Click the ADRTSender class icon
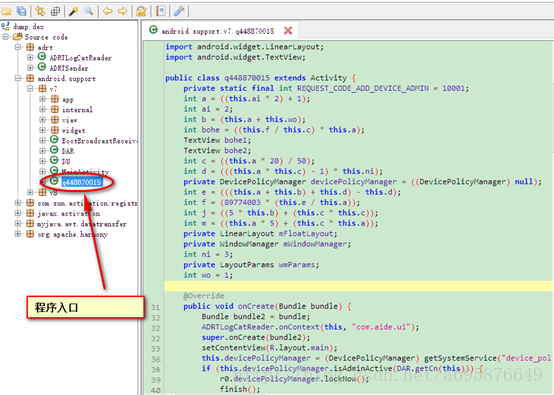The height and width of the screenshot is (395, 554). pos(42,67)
